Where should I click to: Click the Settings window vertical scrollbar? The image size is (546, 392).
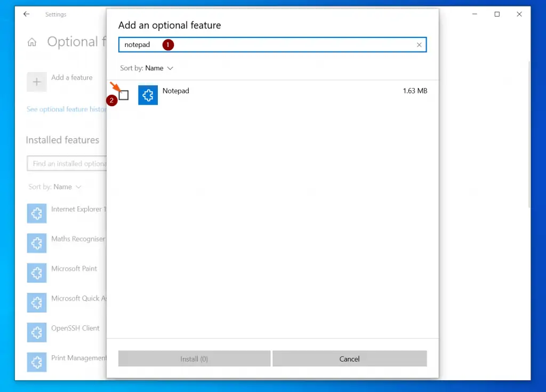[529, 134]
